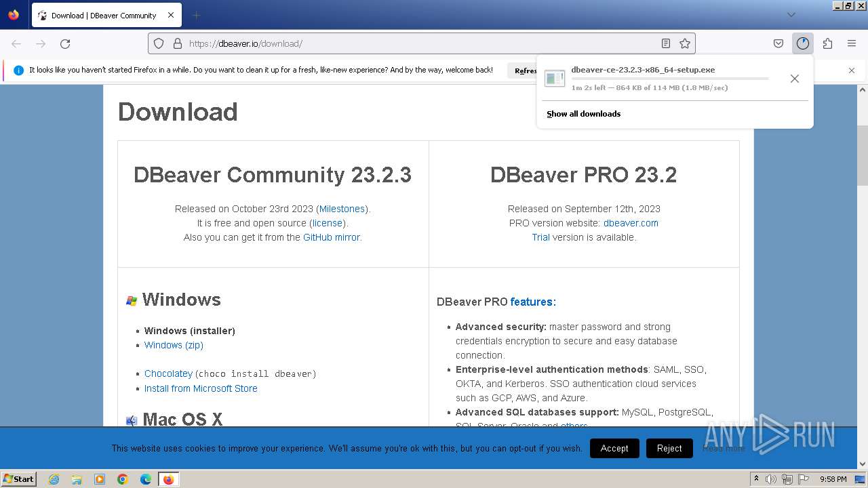Viewport: 868px width, 488px height.
Task: Open the Firefox application menu
Action: (852, 43)
